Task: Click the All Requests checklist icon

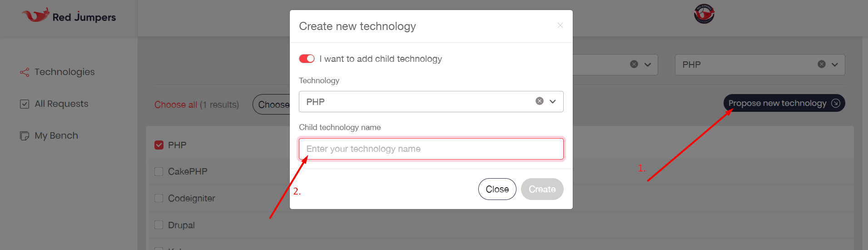Action: click(x=25, y=104)
